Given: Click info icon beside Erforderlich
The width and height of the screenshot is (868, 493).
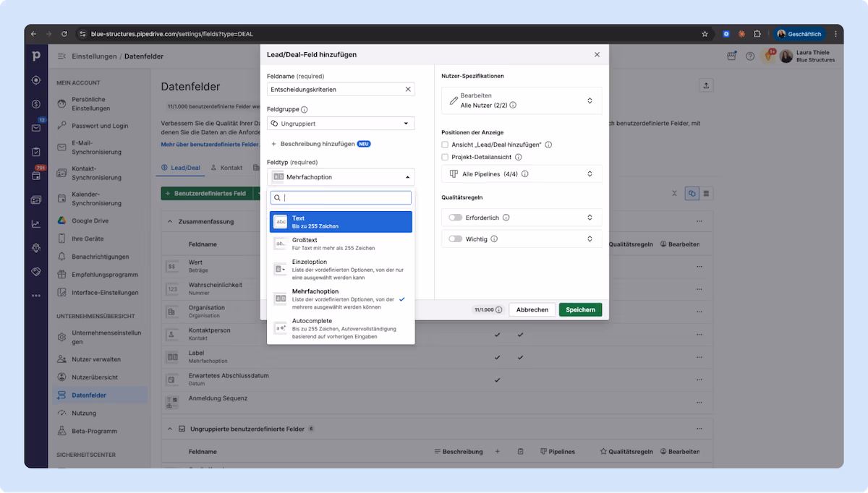Looking at the screenshot, I should click(x=506, y=218).
